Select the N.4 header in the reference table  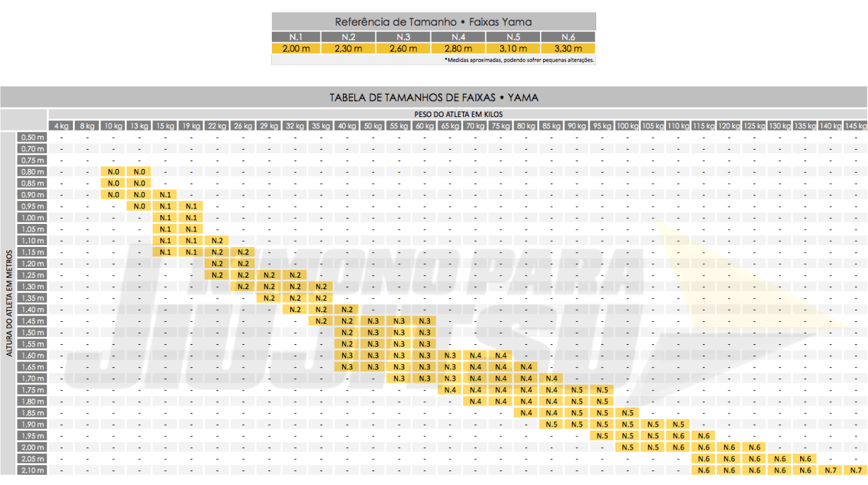point(458,37)
